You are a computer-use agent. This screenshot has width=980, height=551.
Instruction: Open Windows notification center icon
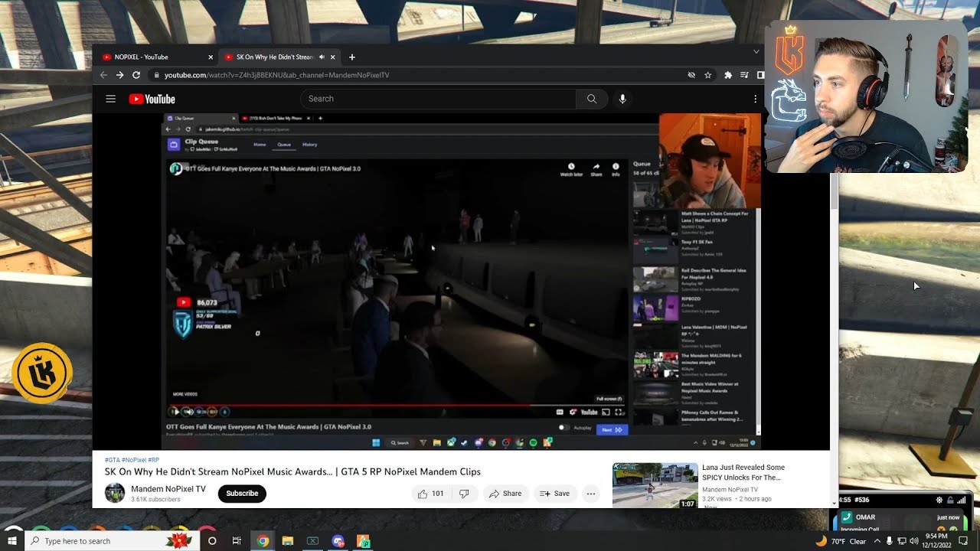tap(963, 541)
